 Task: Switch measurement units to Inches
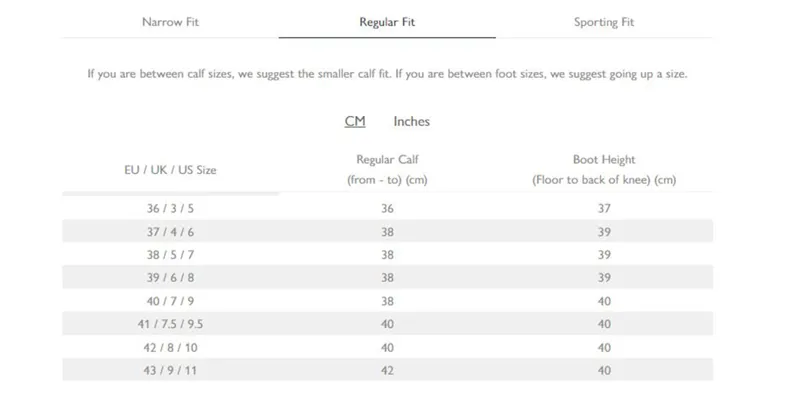[x=411, y=121]
